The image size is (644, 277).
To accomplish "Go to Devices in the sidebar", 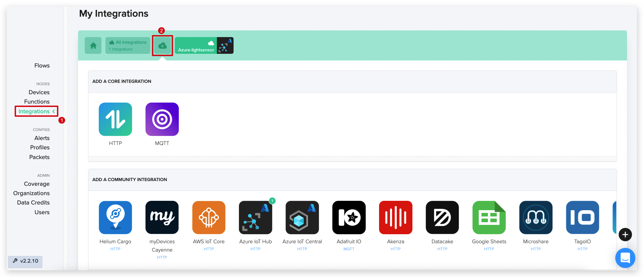I will click(39, 92).
